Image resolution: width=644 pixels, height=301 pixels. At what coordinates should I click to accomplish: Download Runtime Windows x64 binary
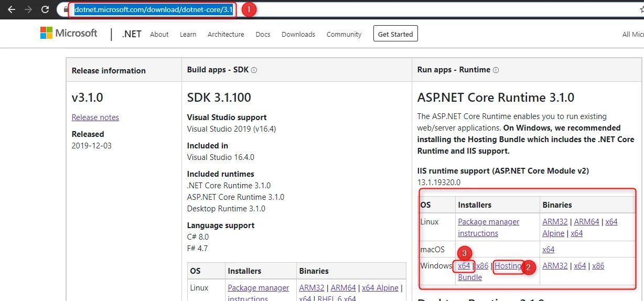(580, 266)
